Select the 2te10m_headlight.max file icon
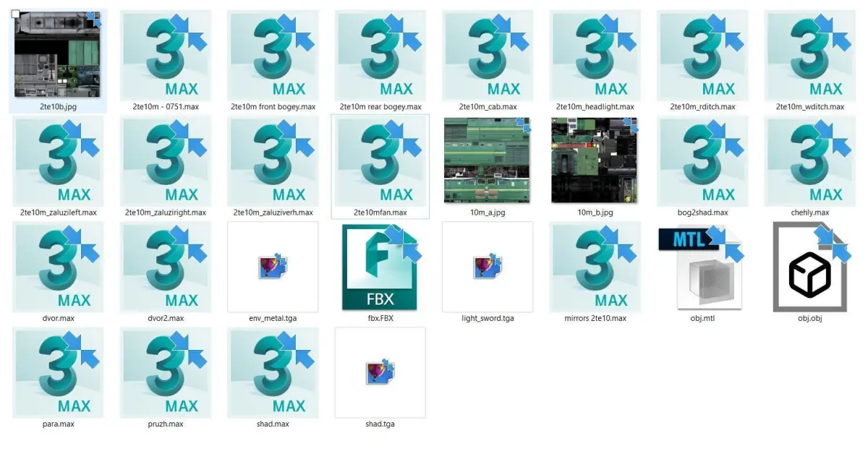Viewport: 868px width, 467px height. (x=595, y=56)
